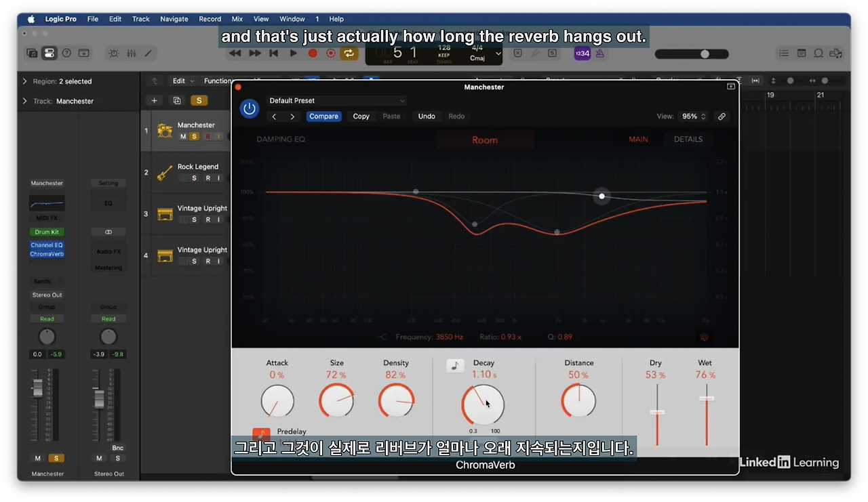Open the Track menu

141,19
